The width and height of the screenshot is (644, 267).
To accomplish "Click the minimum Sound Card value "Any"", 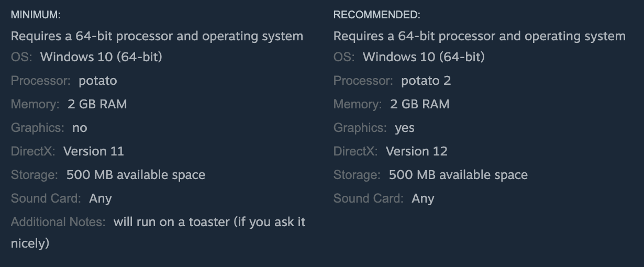I will (101, 198).
